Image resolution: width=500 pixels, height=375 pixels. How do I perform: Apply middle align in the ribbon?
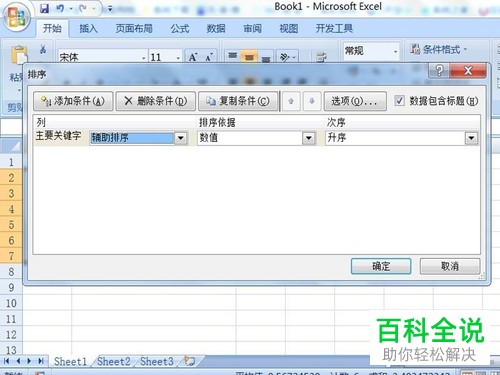[x=249, y=57]
